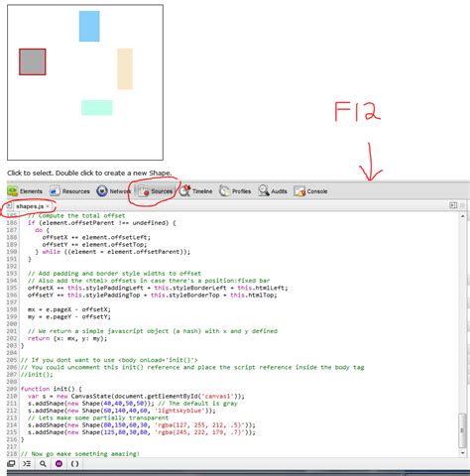Click the '// Lets make some partially transparent' comment

[98, 417]
